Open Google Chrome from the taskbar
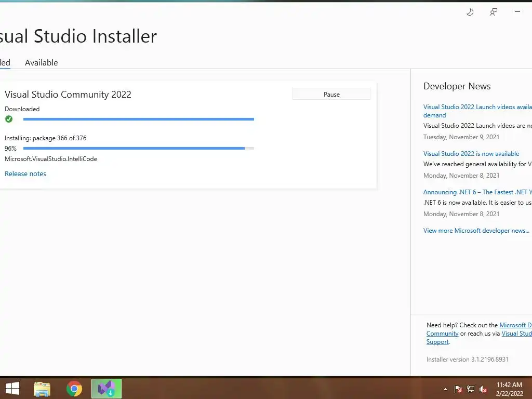The image size is (532, 399). [74, 389]
